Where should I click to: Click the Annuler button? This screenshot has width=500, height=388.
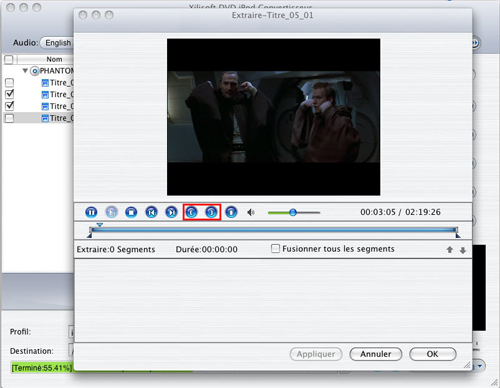click(x=376, y=354)
